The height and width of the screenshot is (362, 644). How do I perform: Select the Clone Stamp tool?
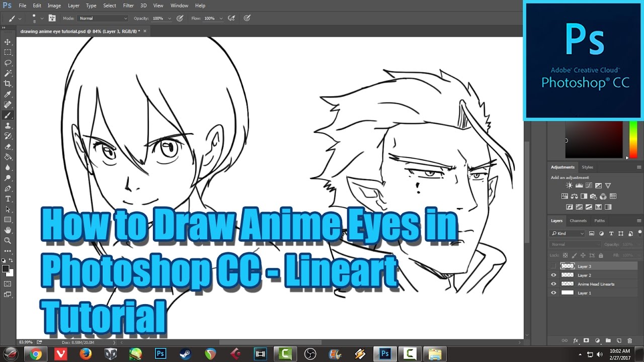tap(8, 126)
